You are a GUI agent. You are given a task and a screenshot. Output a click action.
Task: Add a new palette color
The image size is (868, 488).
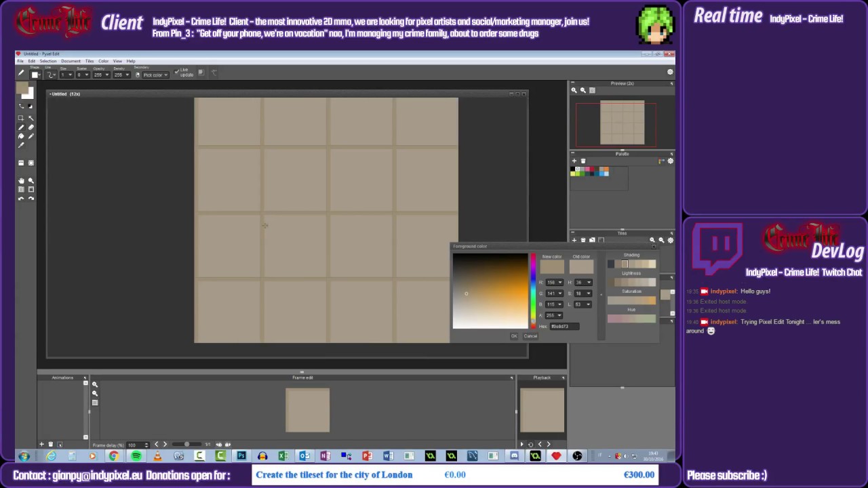coord(574,161)
